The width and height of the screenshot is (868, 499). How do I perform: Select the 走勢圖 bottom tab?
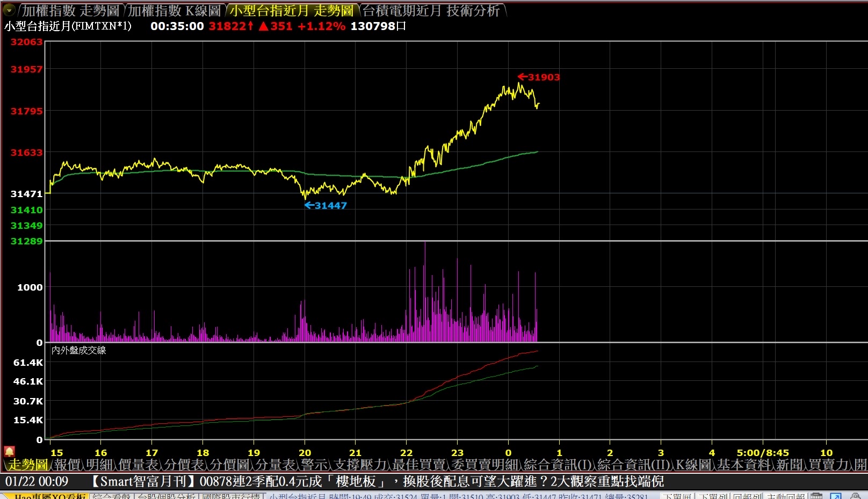27,465
